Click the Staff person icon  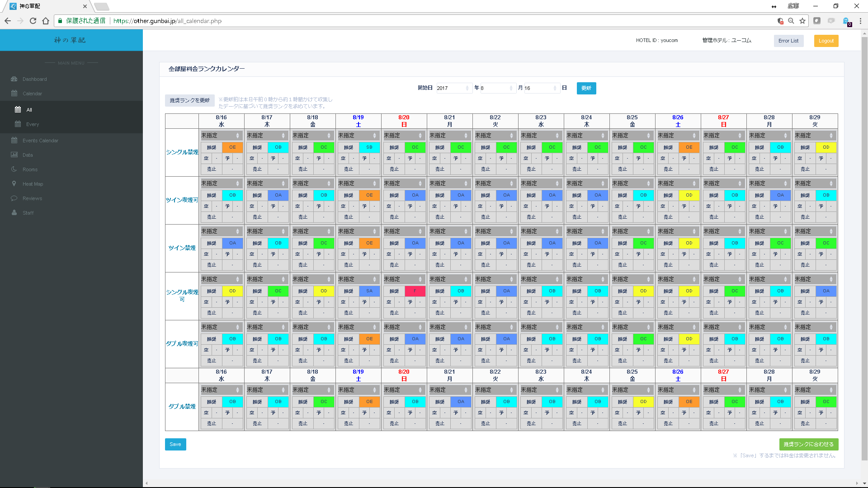pyautogui.click(x=14, y=213)
